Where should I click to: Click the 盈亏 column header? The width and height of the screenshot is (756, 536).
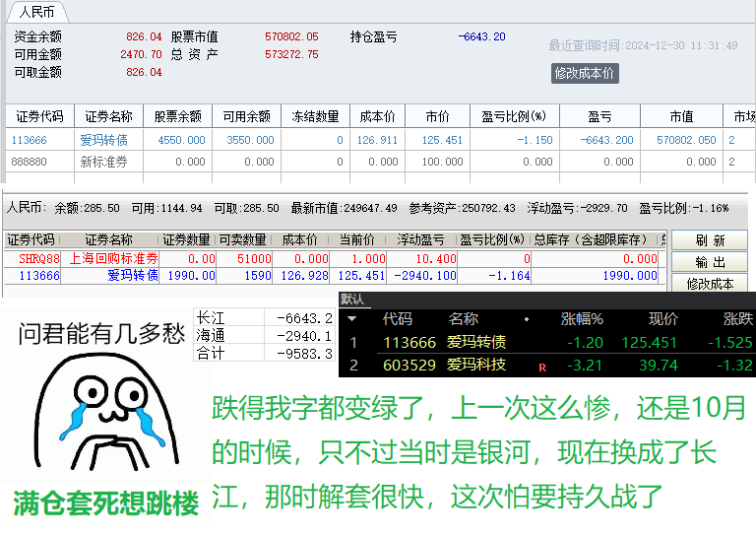click(599, 116)
